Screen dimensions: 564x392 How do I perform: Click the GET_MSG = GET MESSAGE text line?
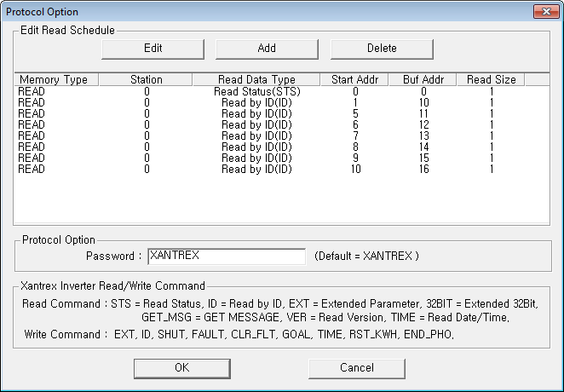tap(325, 318)
